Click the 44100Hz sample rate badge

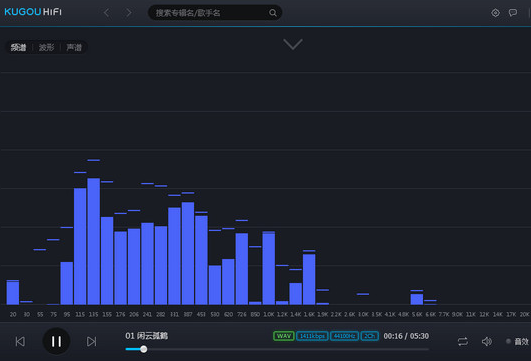[344, 336]
